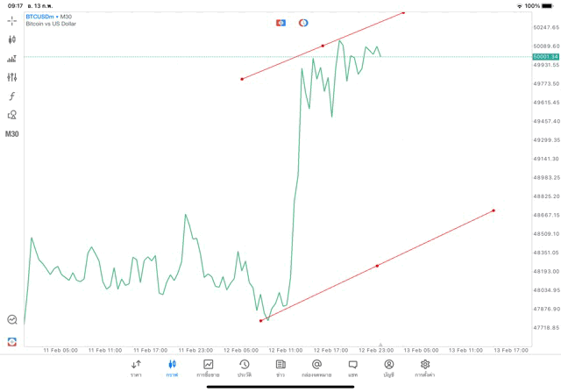Open the M30 timeframe selector
The height and width of the screenshot is (392, 561).
12,134
